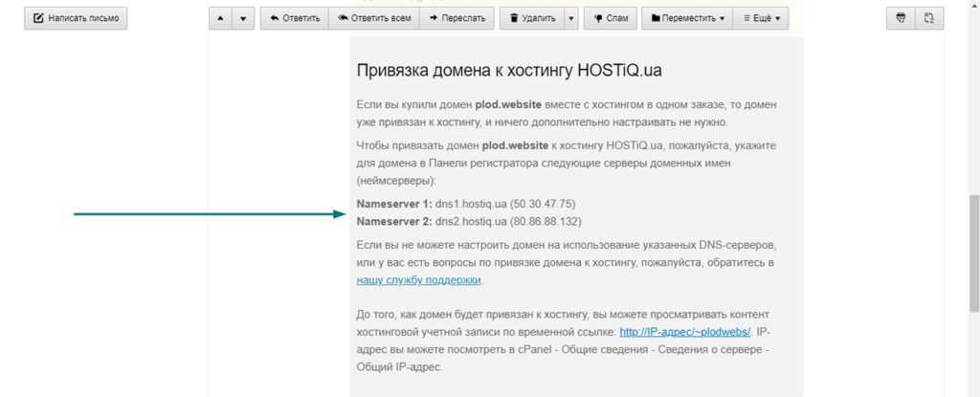
Task: Click the Nameserver 1 dns1.hostiq.ua line
Action: click(x=466, y=204)
